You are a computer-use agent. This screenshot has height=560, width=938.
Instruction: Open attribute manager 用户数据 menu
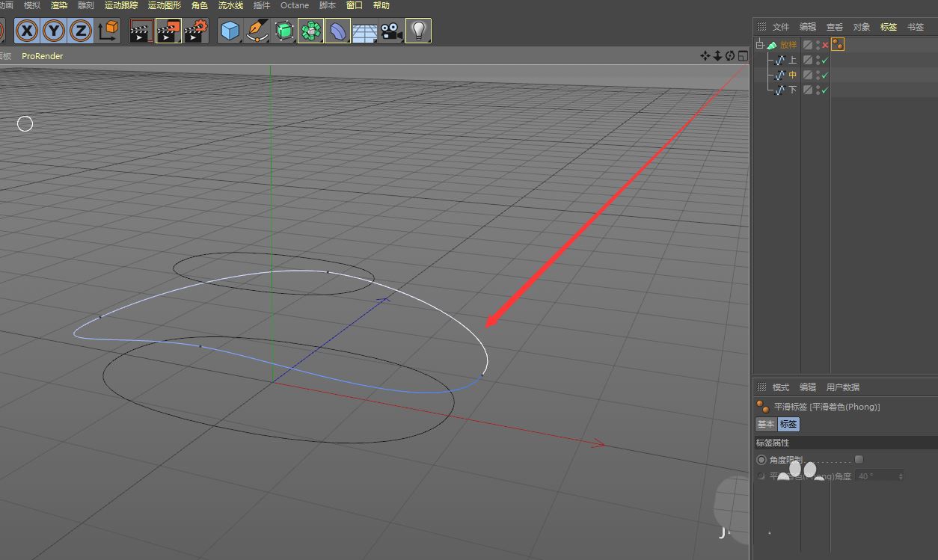843,387
